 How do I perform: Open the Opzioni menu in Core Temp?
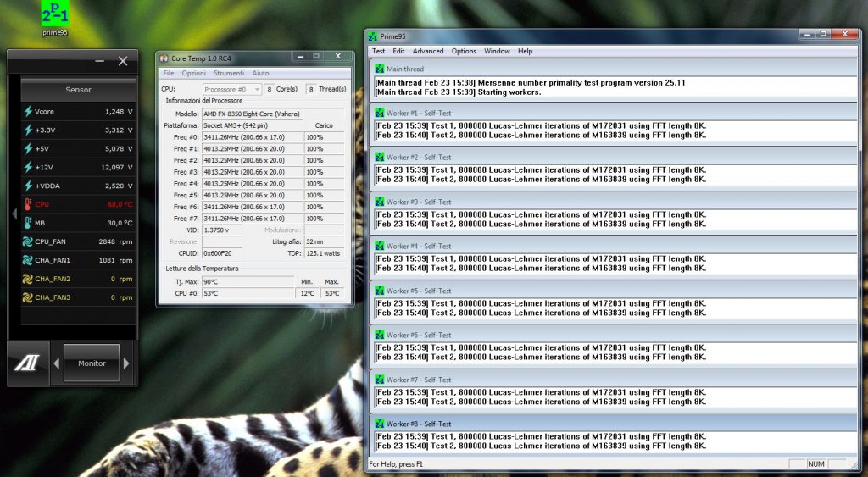tap(194, 73)
